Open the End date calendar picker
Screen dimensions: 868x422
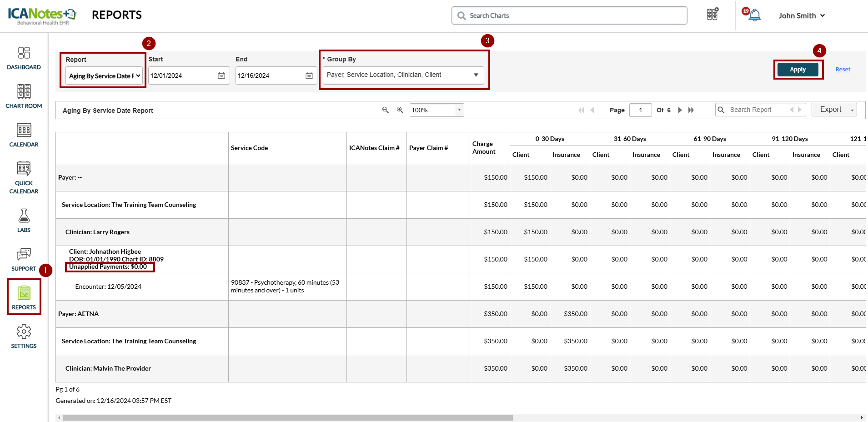click(x=309, y=75)
